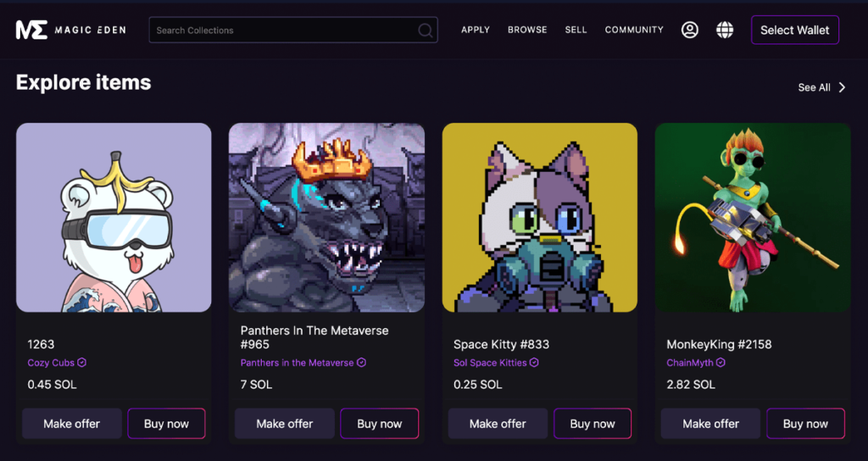Click ChainMyth verified badge icon

coord(721,363)
